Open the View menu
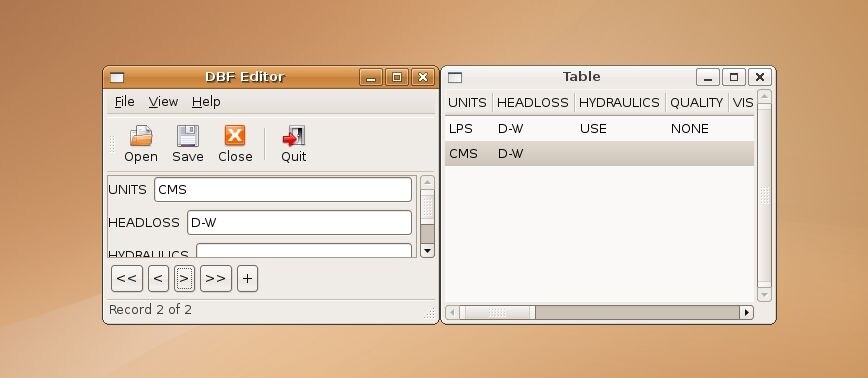The height and width of the screenshot is (378, 868). pos(163,102)
